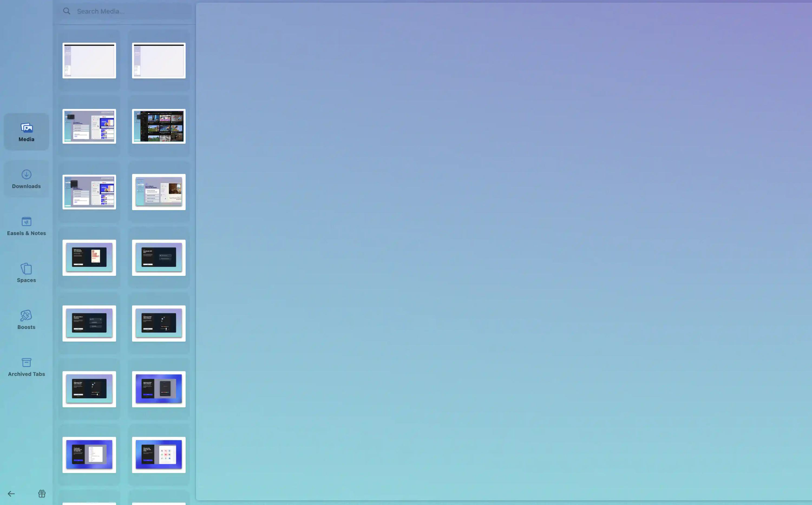812x505 pixels.
Task: Open the Media library section
Action: [27, 132]
